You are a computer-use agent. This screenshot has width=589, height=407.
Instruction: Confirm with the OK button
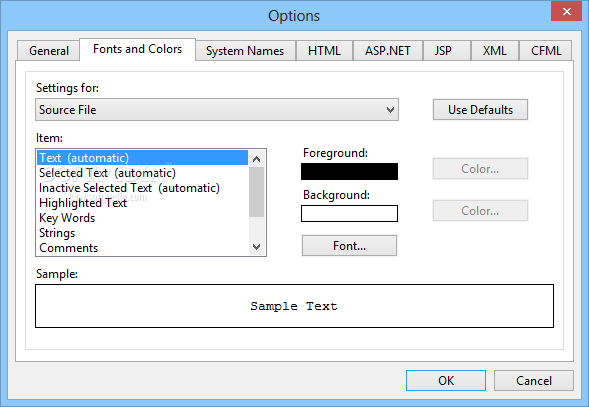[446, 381]
